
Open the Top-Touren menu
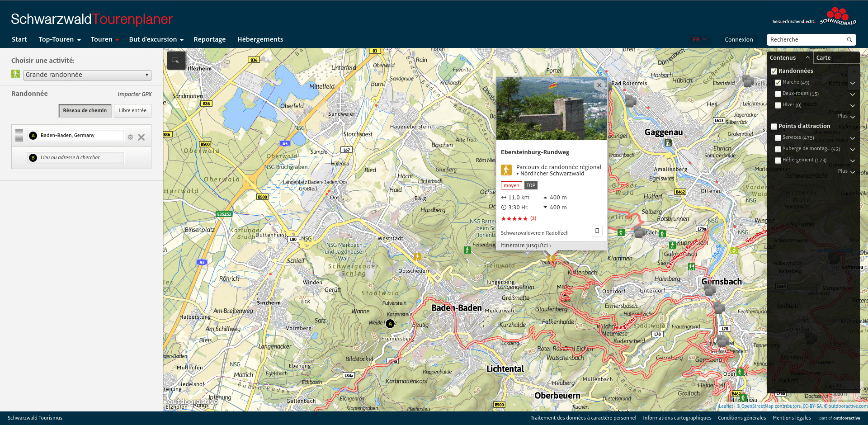60,39
